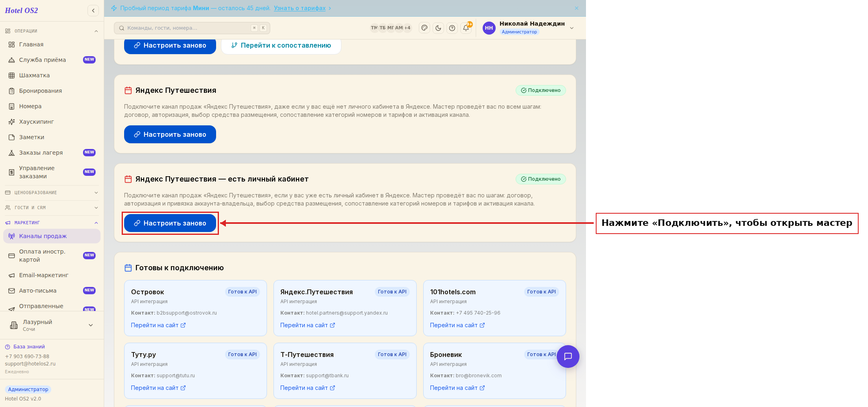Toggle dark mode moon icon
The height and width of the screenshot is (407, 868).
point(438,28)
